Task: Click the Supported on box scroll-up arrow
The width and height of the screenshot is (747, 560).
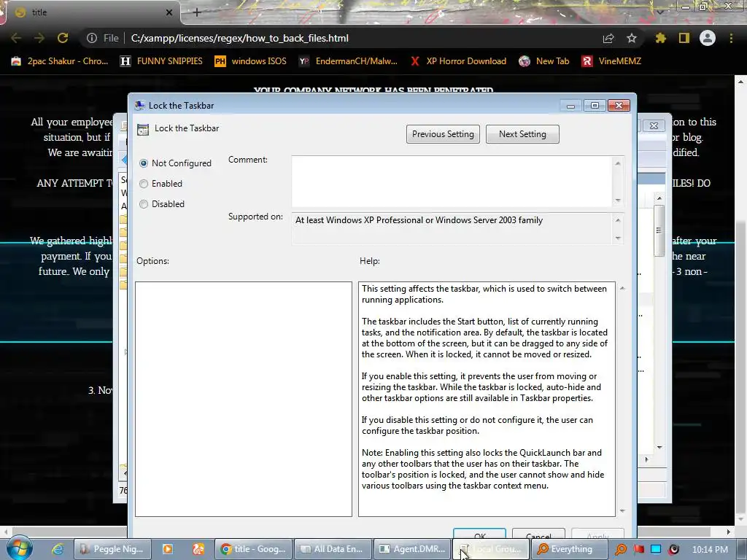Action: (x=618, y=220)
